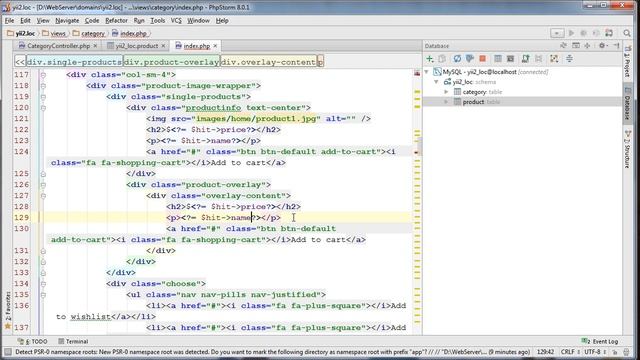Open the VCS menu

click(176, 20)
